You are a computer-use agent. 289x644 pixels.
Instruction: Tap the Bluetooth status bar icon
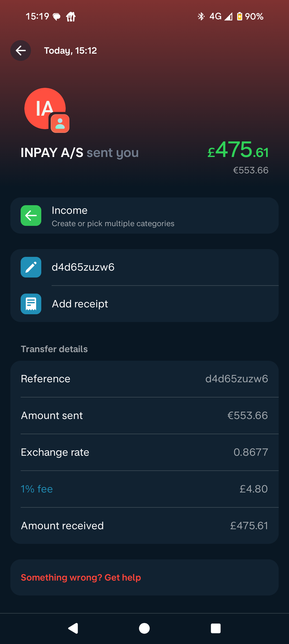point(201,16)
